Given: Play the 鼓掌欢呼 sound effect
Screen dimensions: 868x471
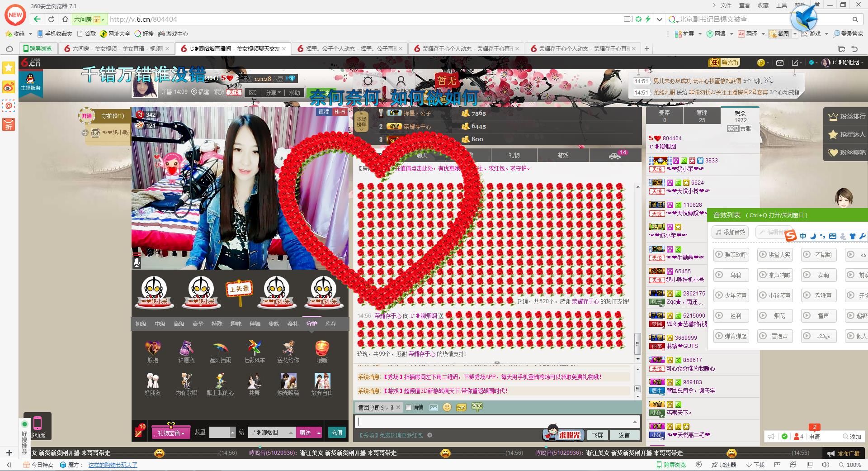Looking at the screenshot, I should (731, 254).
